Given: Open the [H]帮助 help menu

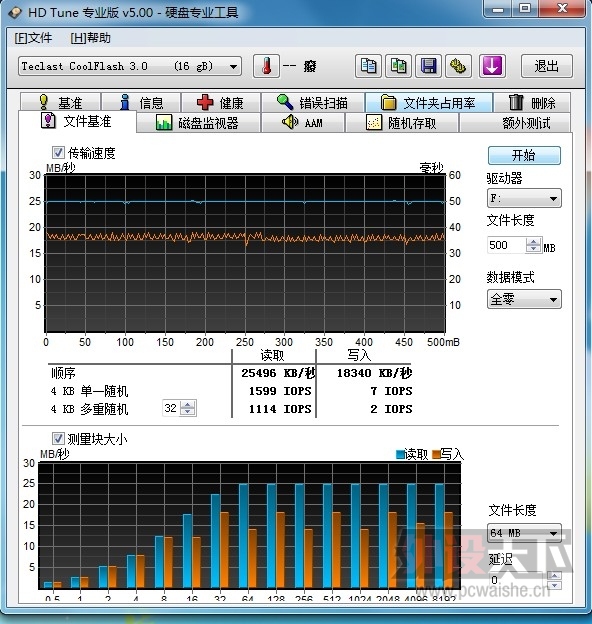Looking at the screenshot, I should click(x=90, y=38).
